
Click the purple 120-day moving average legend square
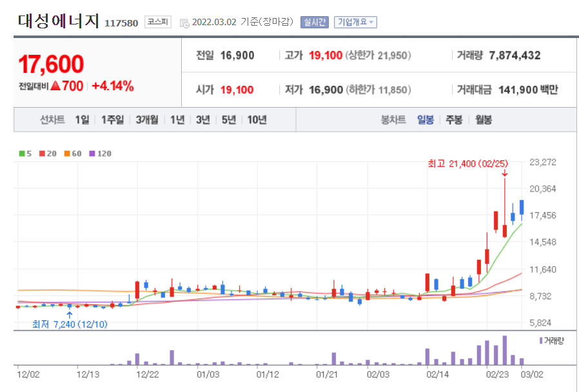coord(92,153)
